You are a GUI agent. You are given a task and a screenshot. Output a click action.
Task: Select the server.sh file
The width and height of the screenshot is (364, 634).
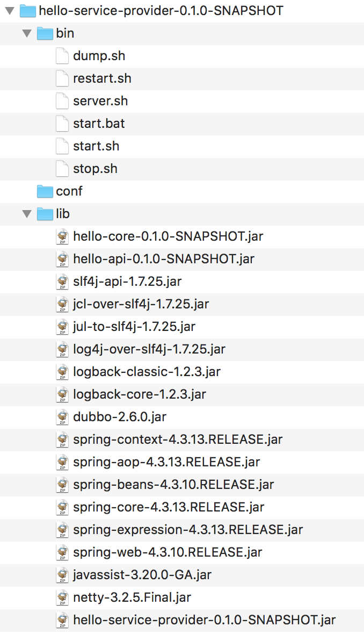[x=100, y=101]
